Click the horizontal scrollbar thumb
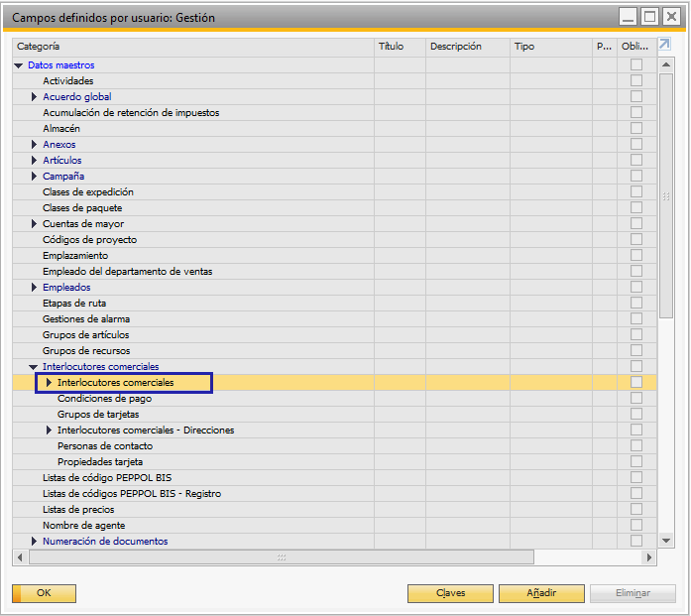 point(282,557)
